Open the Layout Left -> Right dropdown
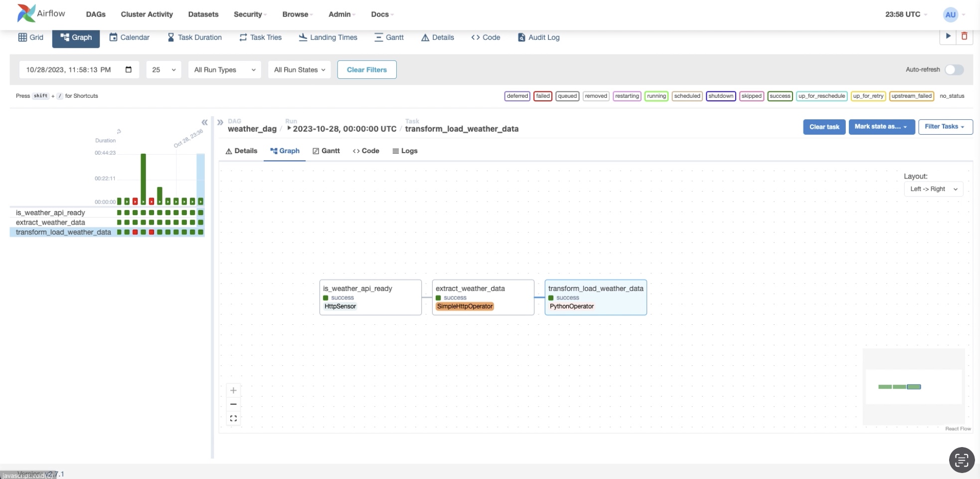 [x=933, y=189]
